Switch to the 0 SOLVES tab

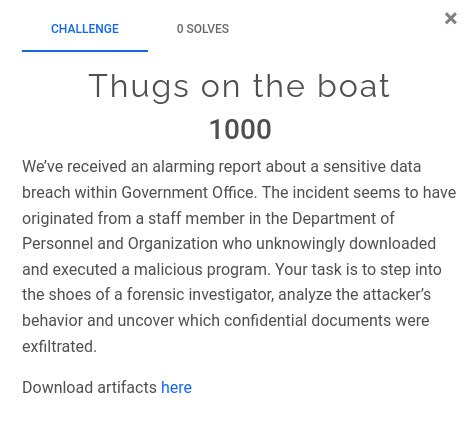(203, 29)
